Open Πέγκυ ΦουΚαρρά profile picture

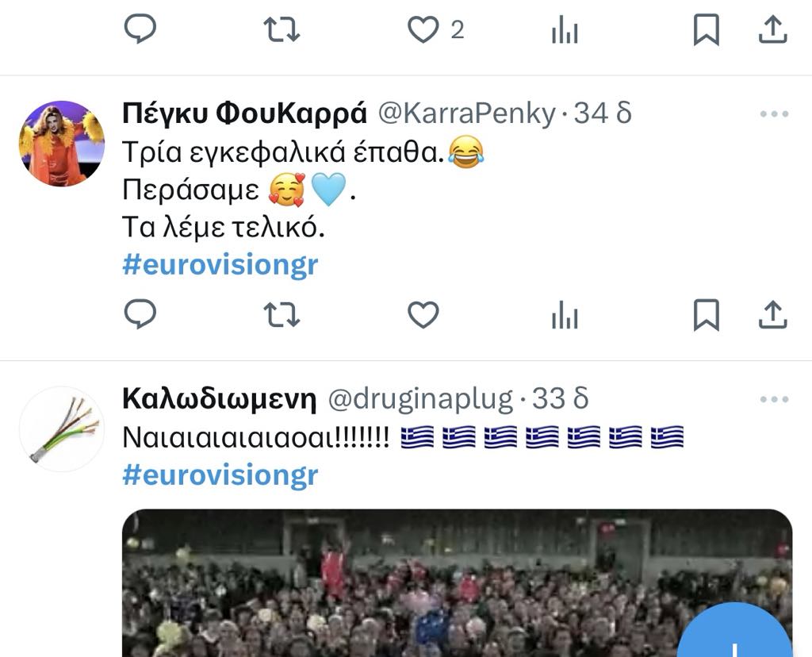click(x=62, y=144)
